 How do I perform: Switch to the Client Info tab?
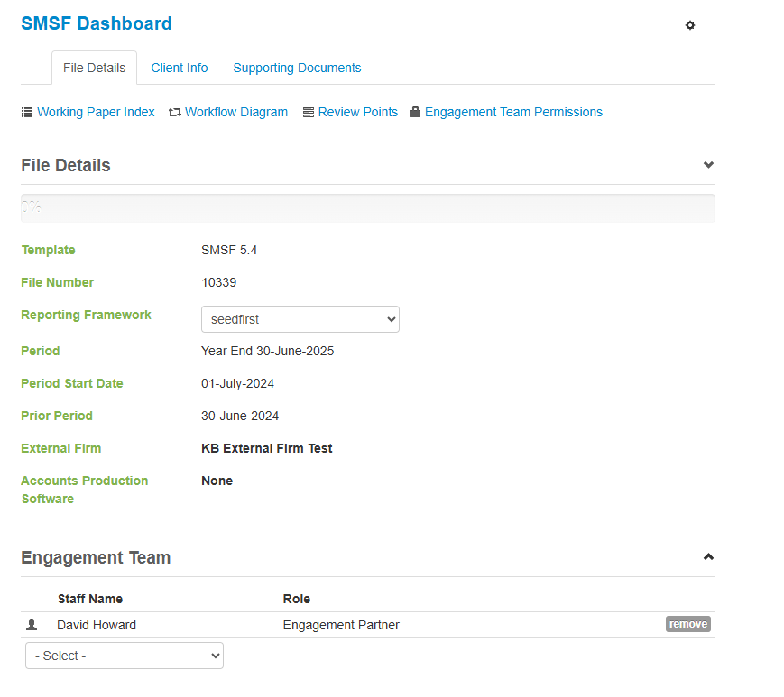(179, 68)
